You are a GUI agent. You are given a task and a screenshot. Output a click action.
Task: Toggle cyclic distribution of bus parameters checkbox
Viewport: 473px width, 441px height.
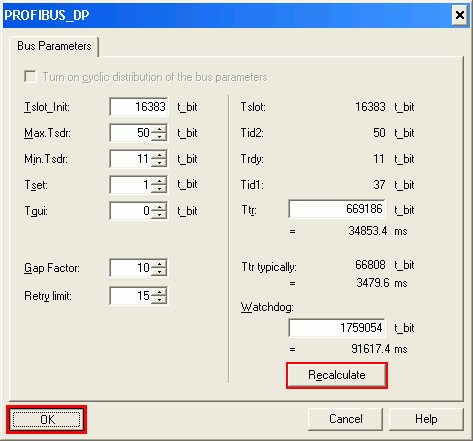pos(30,77)
